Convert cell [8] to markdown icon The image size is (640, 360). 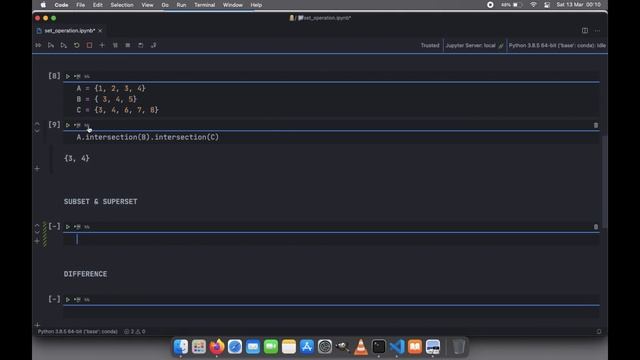(x=87, y=76)
